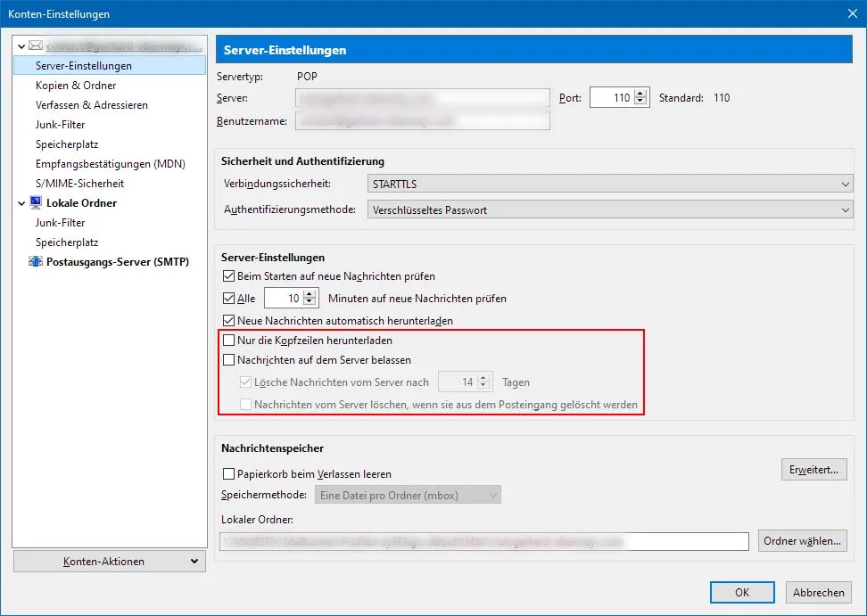
Task: Open the Authentifizierungsmethode dropdown
Action: [x=610, y=209]
